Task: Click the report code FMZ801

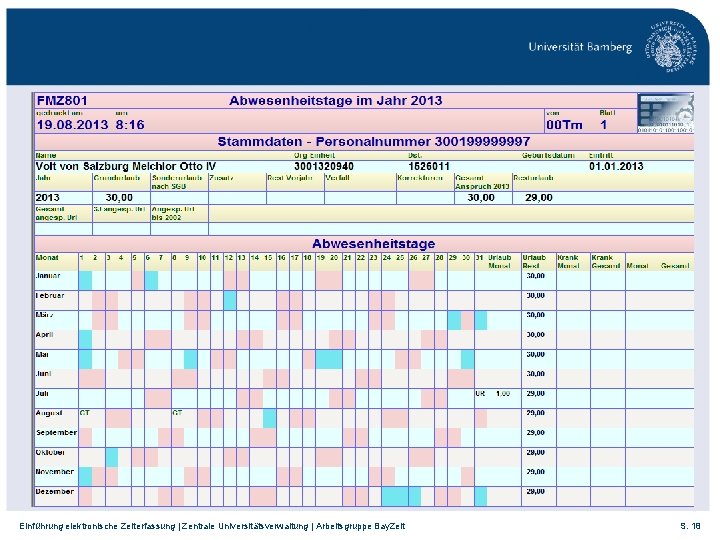Action: coord(62,101)
